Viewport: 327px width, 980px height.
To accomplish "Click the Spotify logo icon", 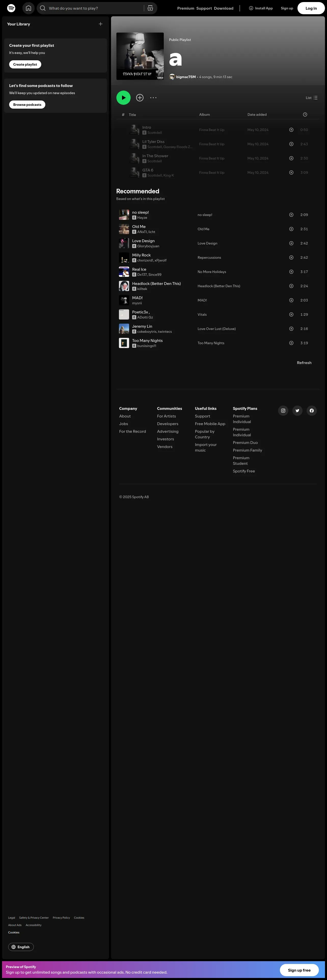I will point(11,8).
